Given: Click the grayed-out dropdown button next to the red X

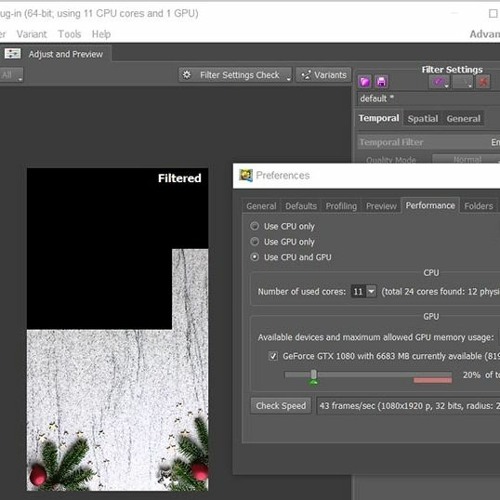Looking at the screenshot, I should click(463, 82).
